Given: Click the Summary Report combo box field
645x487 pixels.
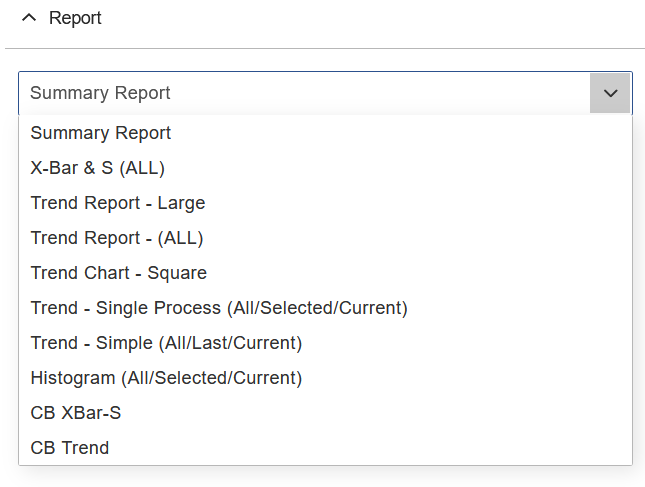Looking at the screenshot, I should [300, 93].
